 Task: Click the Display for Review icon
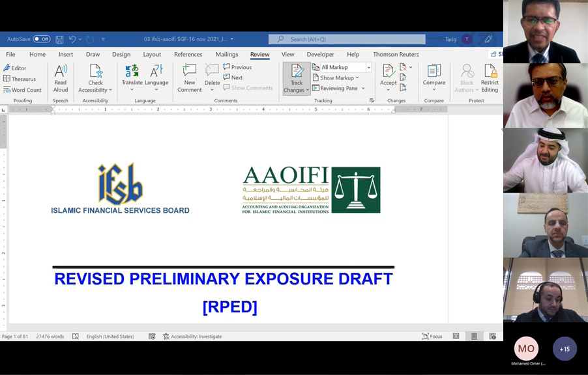pos(316,67)
